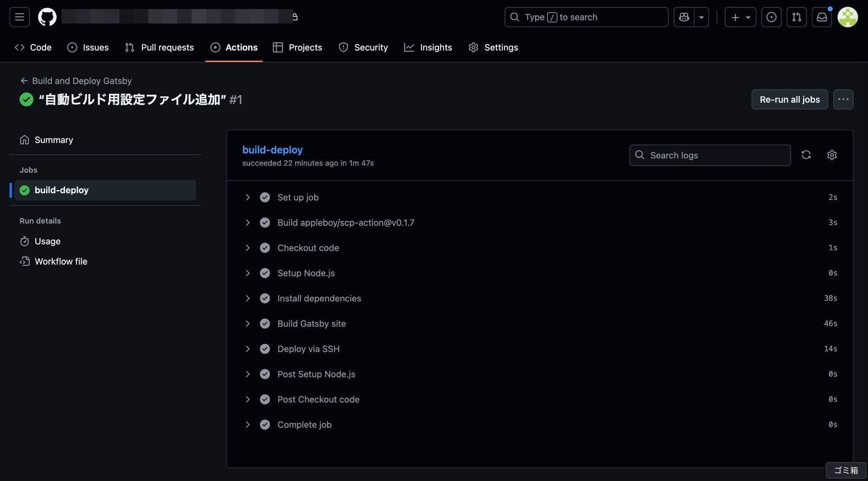
Task: Switch to the Issues tab
Action: (88, 48)
